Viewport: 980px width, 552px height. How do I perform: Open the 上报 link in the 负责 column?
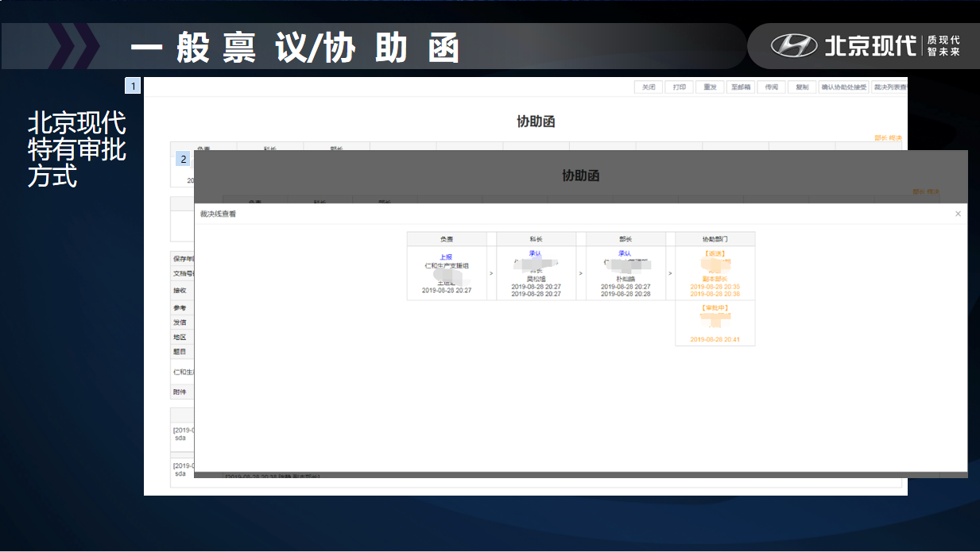(447, 257)
